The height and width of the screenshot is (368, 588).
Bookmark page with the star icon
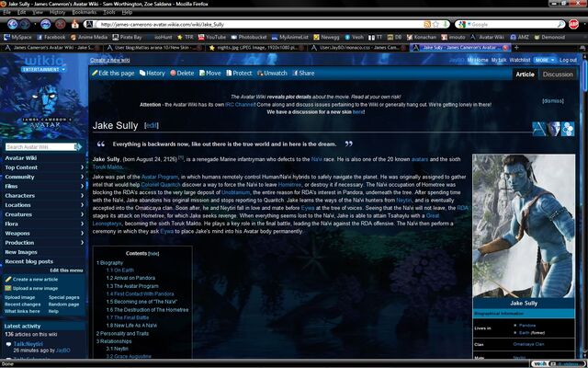pos(435,25)
